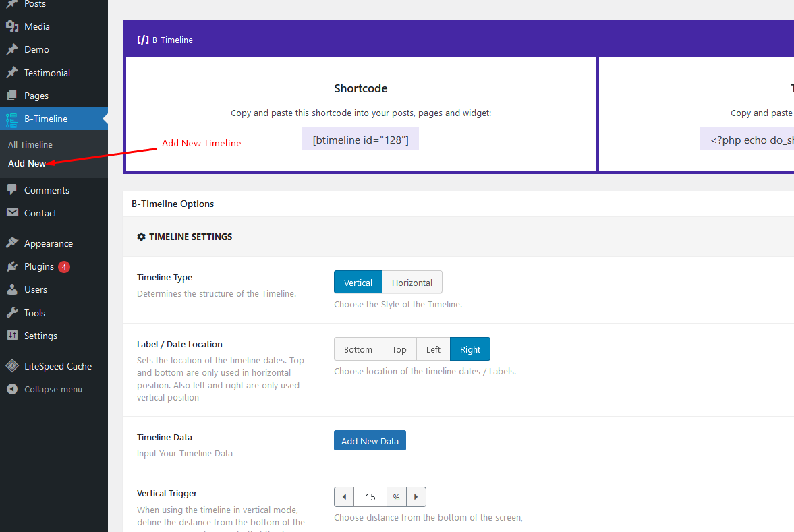Click the Demo pin icon

coord(12,49)
